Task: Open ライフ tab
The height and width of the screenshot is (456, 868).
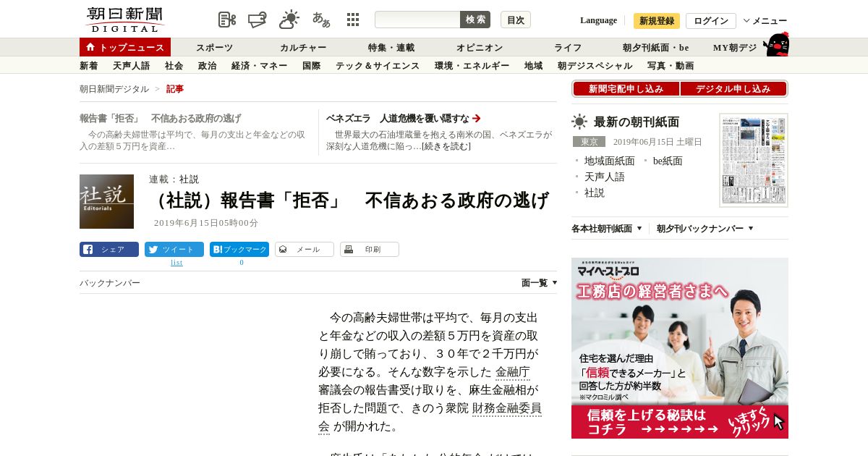Action: pyautogui.click(x=568, y=48)
